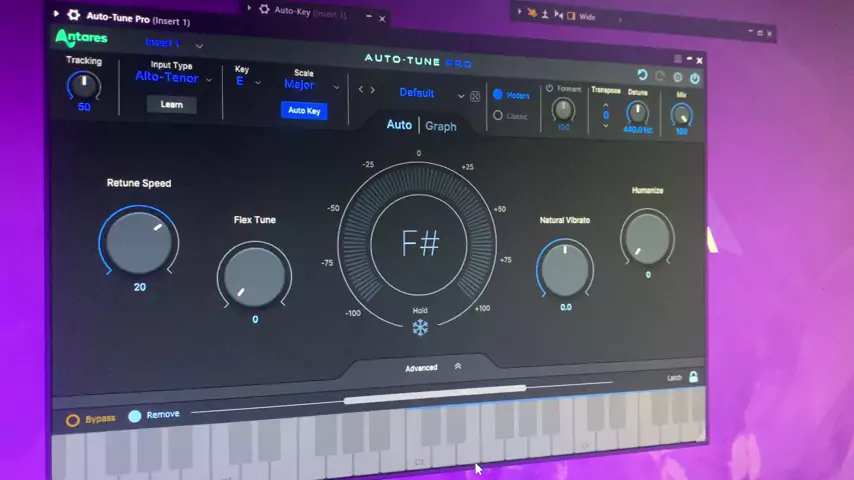The width and height of the screenshot is (854, 480).
Task: Toggle the Formant power button
Action: pyautogui.click(x=550, y=88)
